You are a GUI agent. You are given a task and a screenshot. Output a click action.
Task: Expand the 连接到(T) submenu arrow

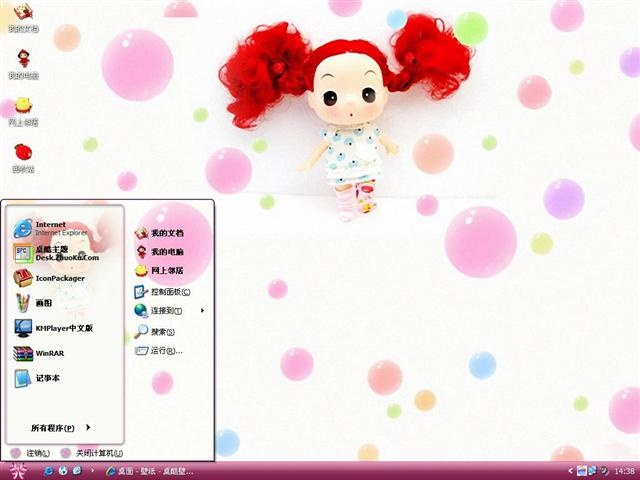202,311
